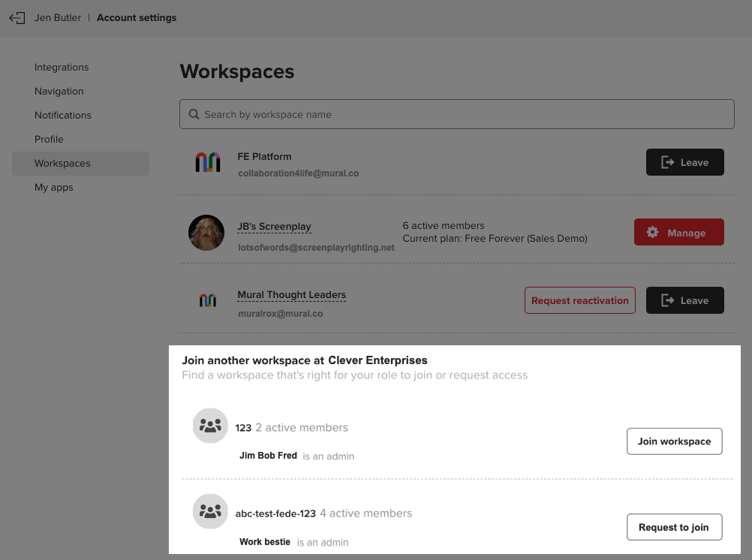The image size is (752, 560).
Task: Leave the FE Platform workspace
Action: point(684,162)
